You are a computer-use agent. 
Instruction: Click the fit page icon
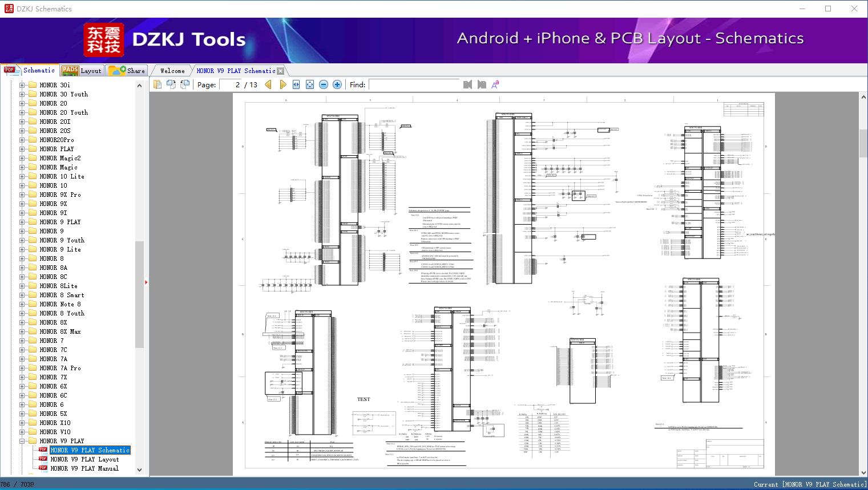coord(310,84)
